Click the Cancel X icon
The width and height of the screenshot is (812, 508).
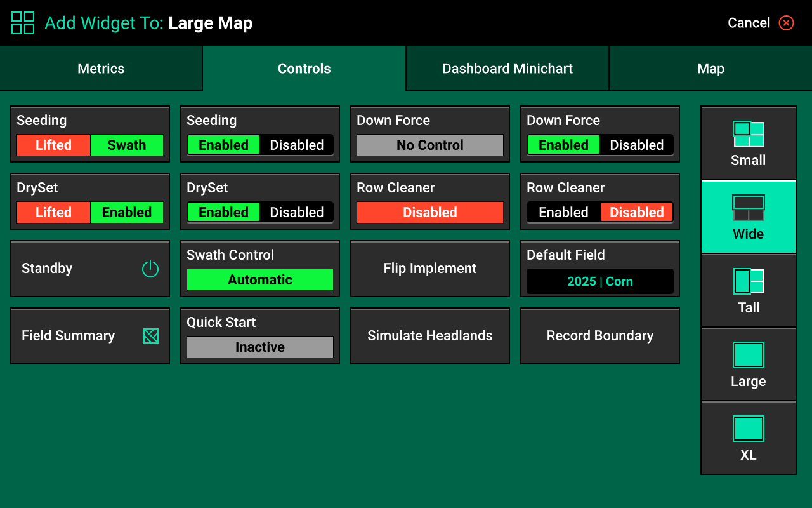pos(787,23)
